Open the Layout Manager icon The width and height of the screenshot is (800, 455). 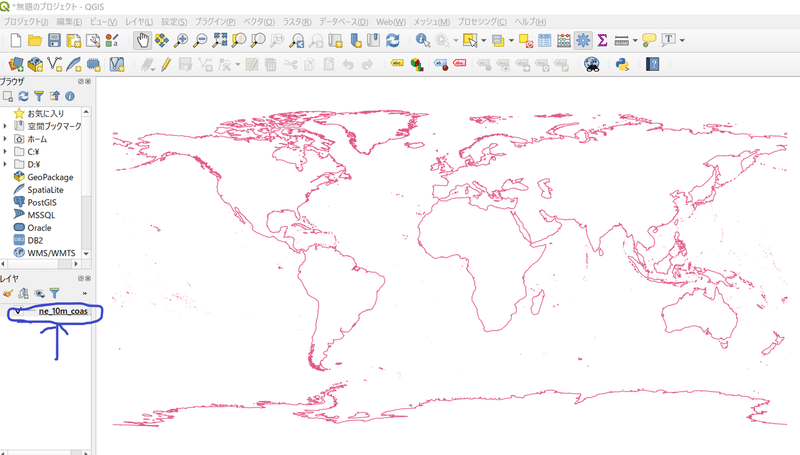pyautogui.click(x=93, y=40)
